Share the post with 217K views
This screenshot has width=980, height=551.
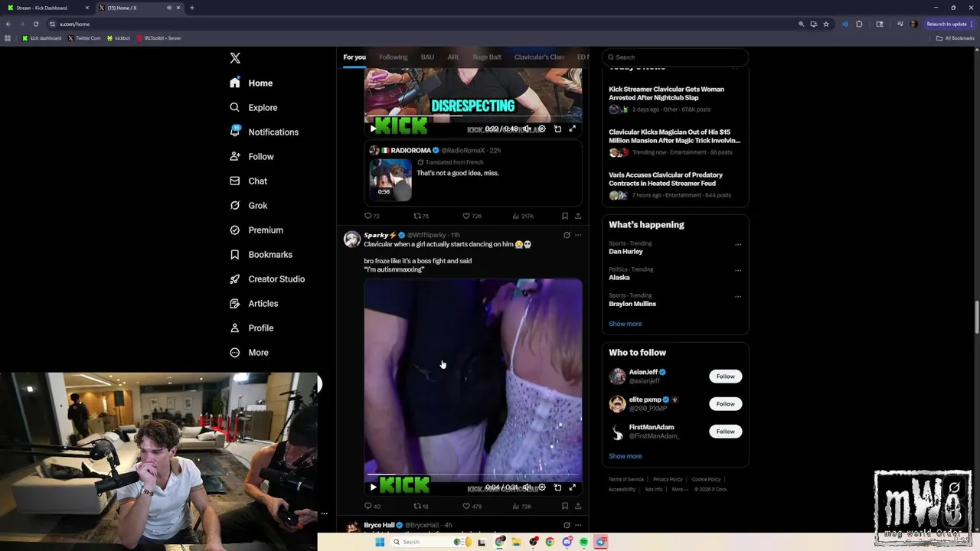[578, 216]
